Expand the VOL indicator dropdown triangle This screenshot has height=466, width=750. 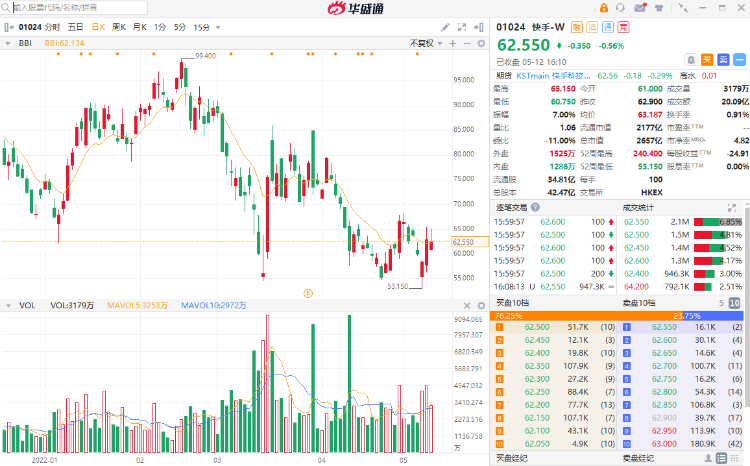tap(8, 305)
